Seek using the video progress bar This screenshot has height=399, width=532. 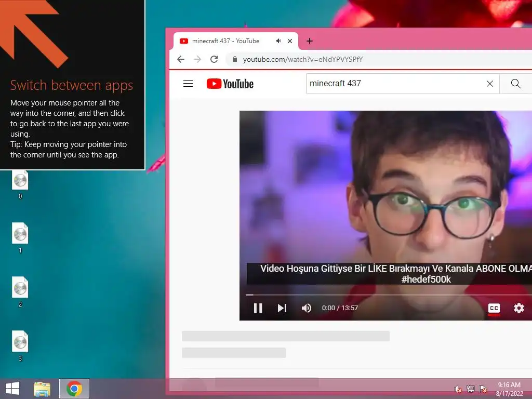[389, 295]
